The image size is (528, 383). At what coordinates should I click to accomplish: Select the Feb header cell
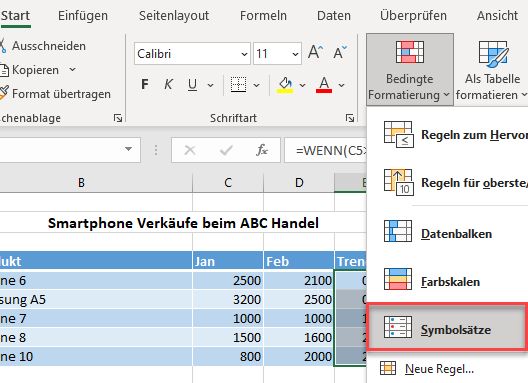(299, 261)
